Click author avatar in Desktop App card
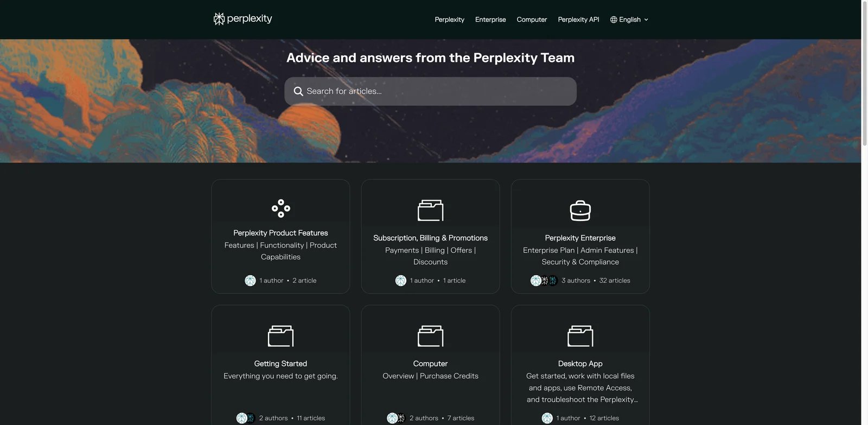 [x=547, y=418]
